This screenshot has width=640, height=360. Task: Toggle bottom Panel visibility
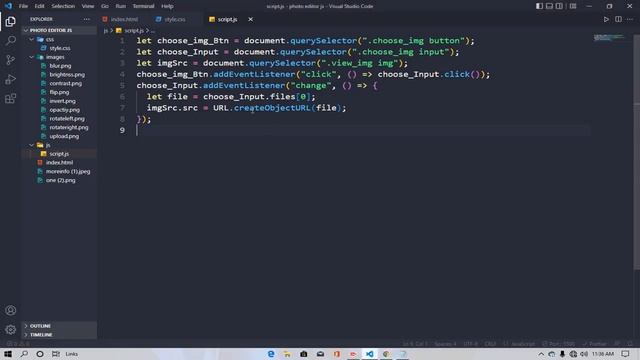(x=549, y=6)
